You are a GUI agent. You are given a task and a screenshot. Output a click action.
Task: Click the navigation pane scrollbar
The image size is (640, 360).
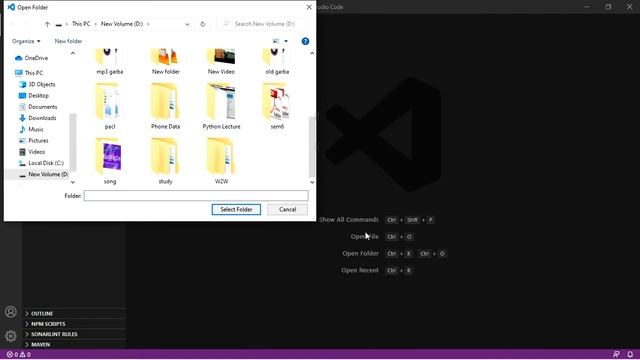click(73, 142)
